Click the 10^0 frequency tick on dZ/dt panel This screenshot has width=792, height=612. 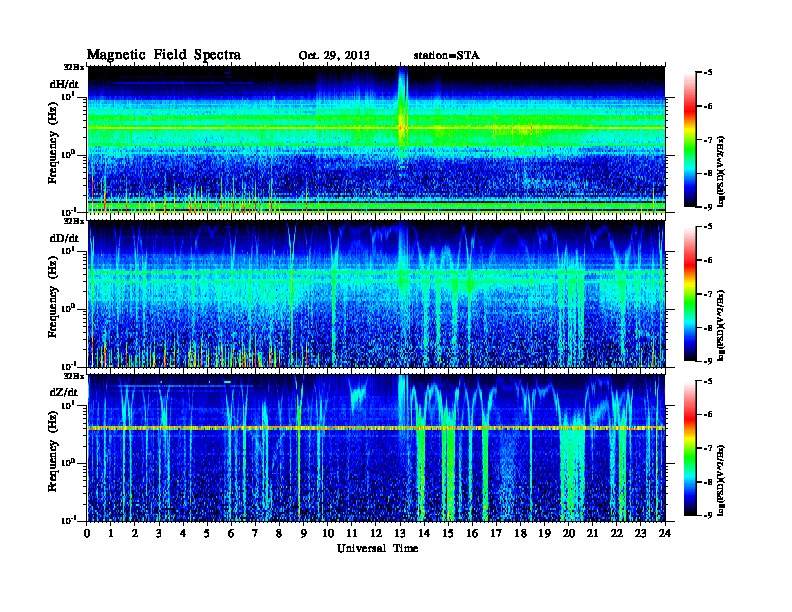point(67,463)
